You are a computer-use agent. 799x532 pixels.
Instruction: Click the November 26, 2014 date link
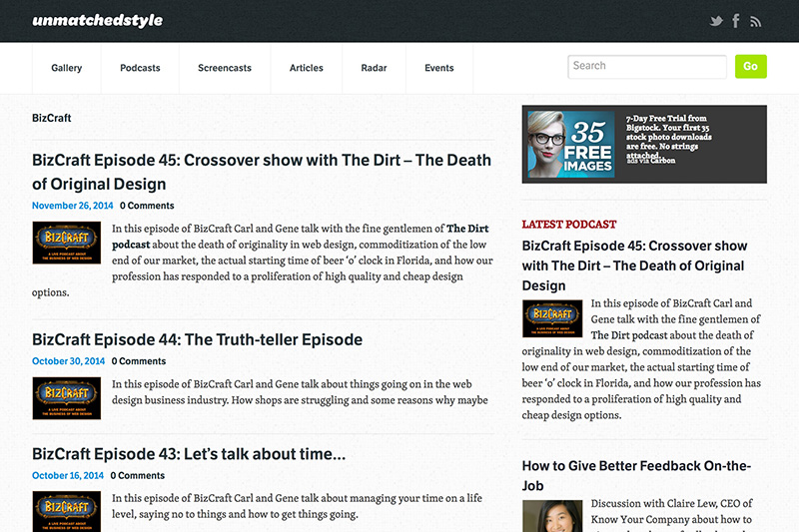pyautogui.click(x=72, y=206)
